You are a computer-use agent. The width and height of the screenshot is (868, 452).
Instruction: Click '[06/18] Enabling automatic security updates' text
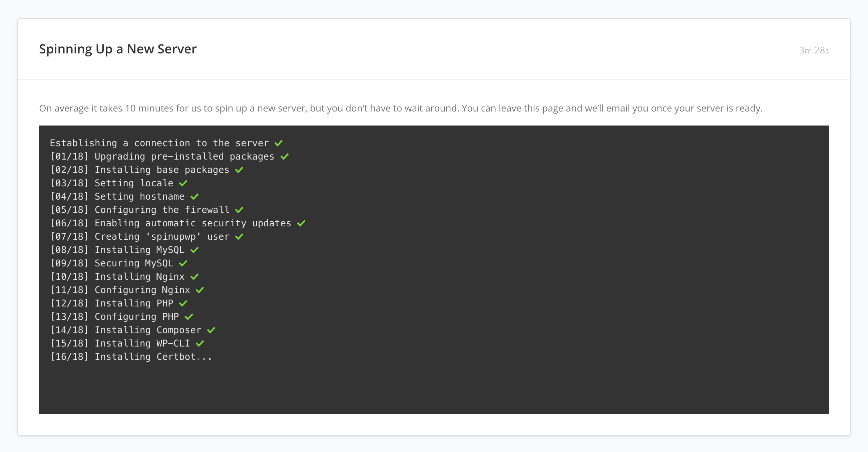click(x=170, y=223)
